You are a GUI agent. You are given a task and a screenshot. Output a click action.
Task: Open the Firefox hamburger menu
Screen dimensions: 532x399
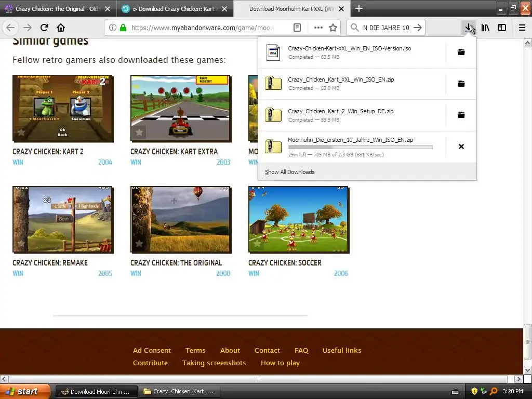click(522, 28)
